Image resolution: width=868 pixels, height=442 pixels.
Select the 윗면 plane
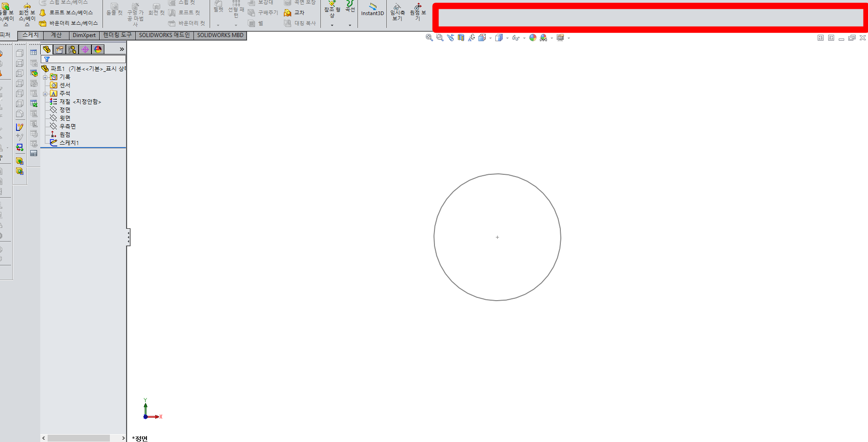(x=60, y=118)
